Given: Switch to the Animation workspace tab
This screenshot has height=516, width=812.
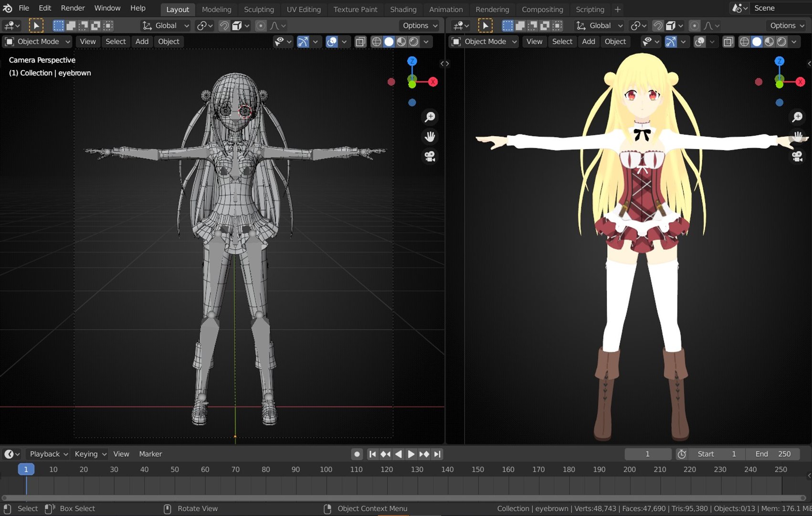Looking at the screenshot, I should (446, 9).
